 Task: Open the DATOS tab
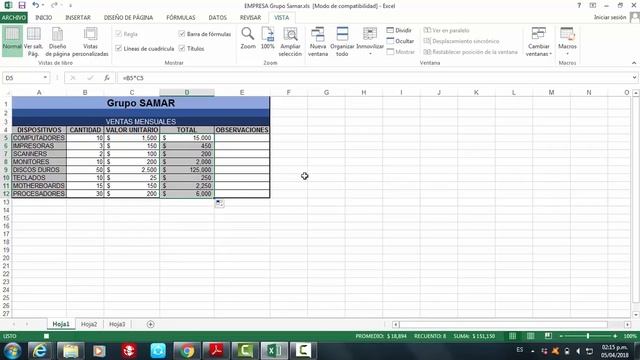point(218,18)
